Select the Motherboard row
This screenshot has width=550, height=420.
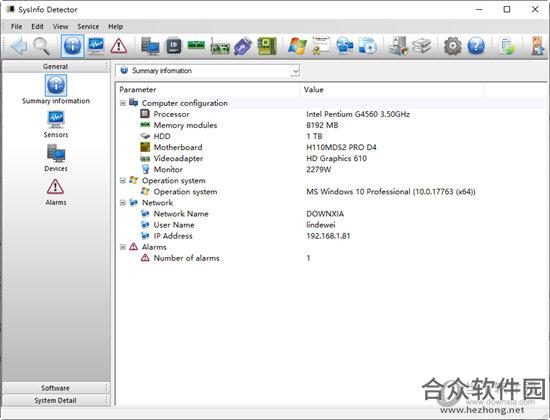pos(332,147)
